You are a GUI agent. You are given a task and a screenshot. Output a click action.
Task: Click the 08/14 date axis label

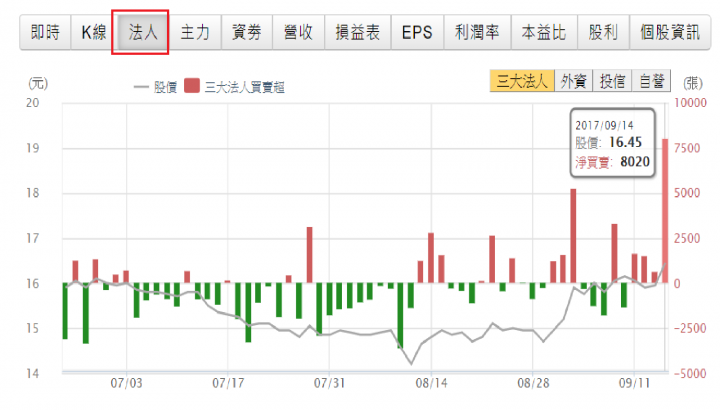pos(431,383)
